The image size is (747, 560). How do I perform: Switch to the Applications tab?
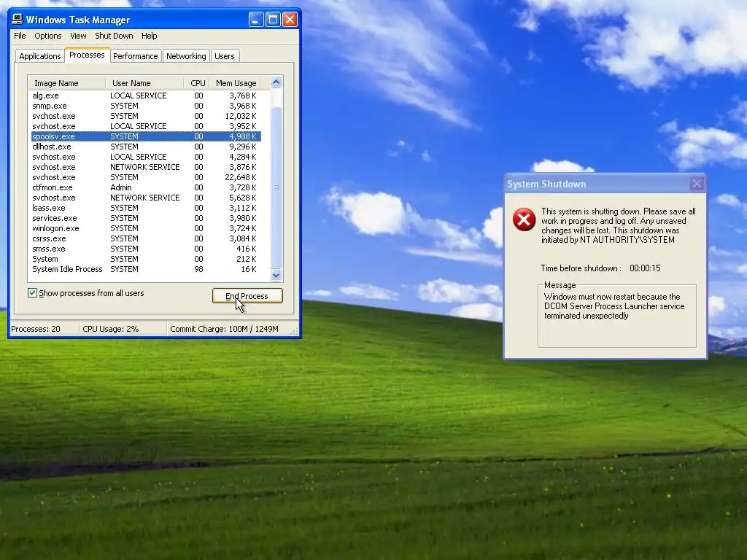coord(40,55)
